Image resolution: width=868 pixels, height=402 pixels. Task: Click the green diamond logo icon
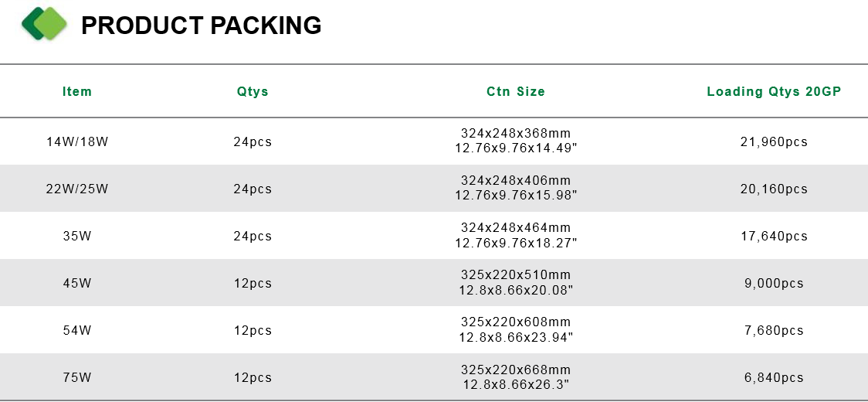44,24
